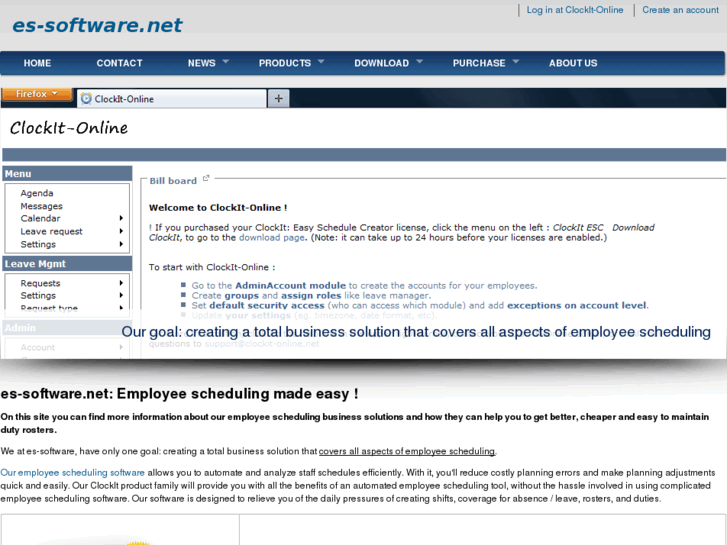Select the ClockIt-Online browser tab

172,98
